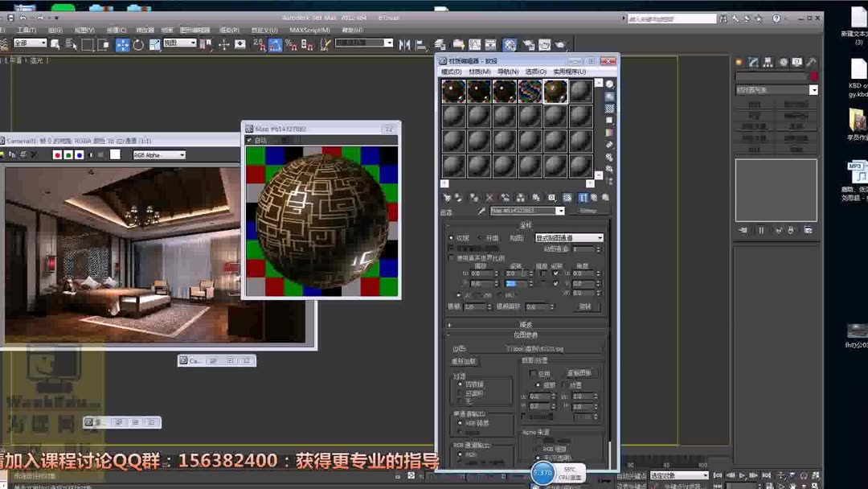Screen dimensions: 868x489
Task: Click the Go to Parent icon in Material Editor
Action: [583, 197]
